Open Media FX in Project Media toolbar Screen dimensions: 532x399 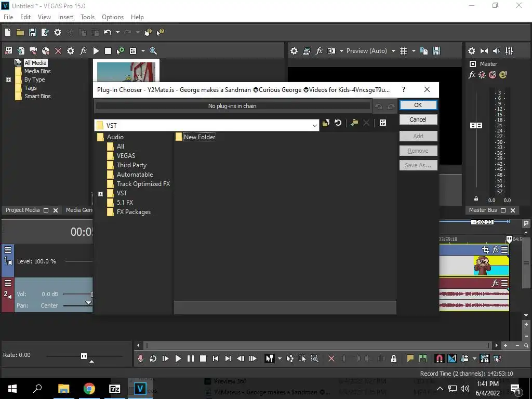[x=83, y=51]
